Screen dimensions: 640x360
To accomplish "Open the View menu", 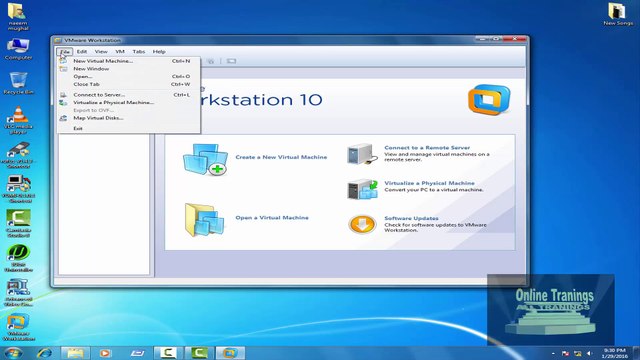I will [101, 51].
